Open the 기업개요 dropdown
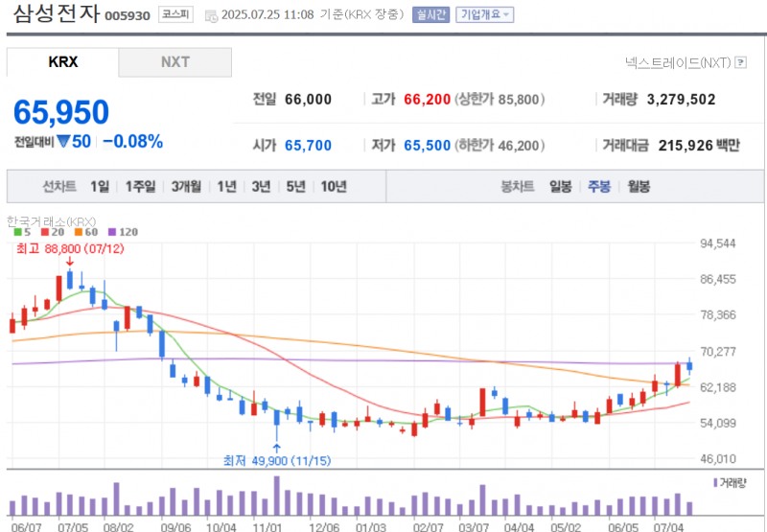 coord(484,15)
